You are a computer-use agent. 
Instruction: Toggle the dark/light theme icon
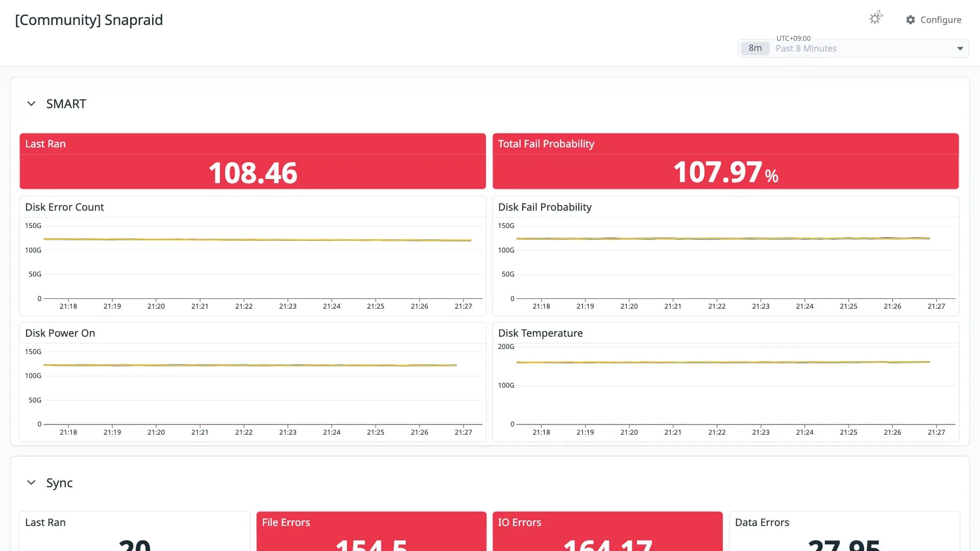coord(876,18)
